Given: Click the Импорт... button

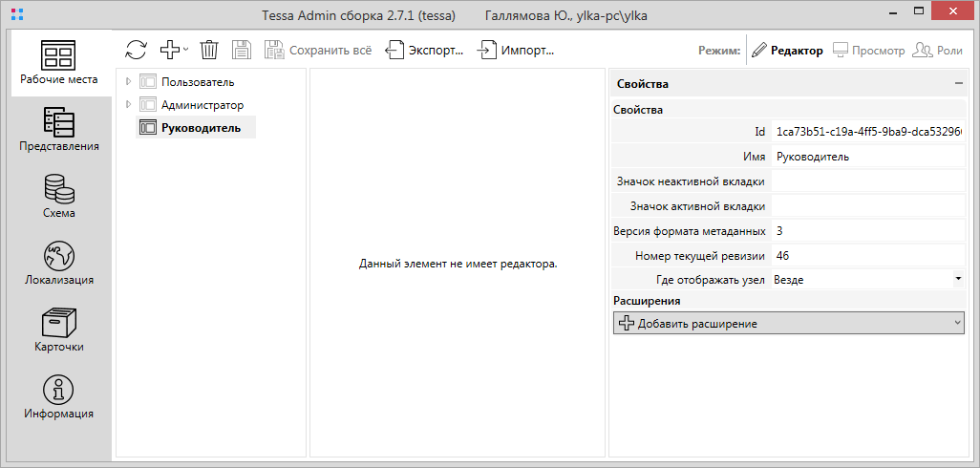Looking at the screenshot, I should pyautogui.click(x=516, y=51).
